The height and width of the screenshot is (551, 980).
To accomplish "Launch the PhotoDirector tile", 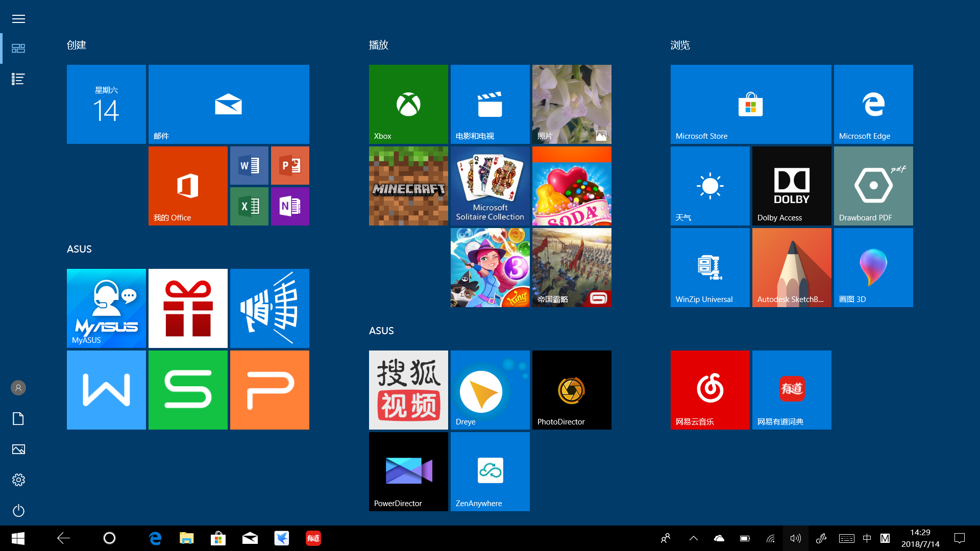I will (572, 390).
